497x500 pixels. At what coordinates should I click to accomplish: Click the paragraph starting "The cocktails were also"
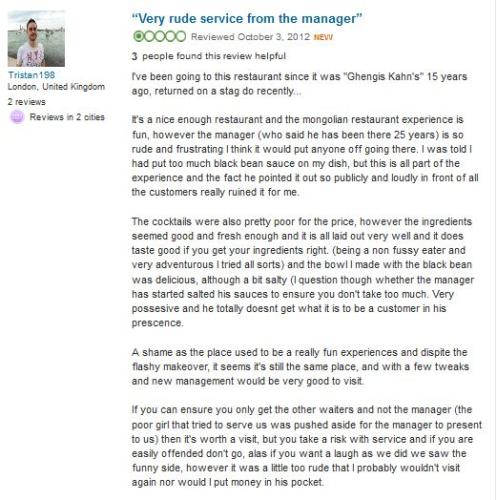pyautogui.click(x=303, y=272)
